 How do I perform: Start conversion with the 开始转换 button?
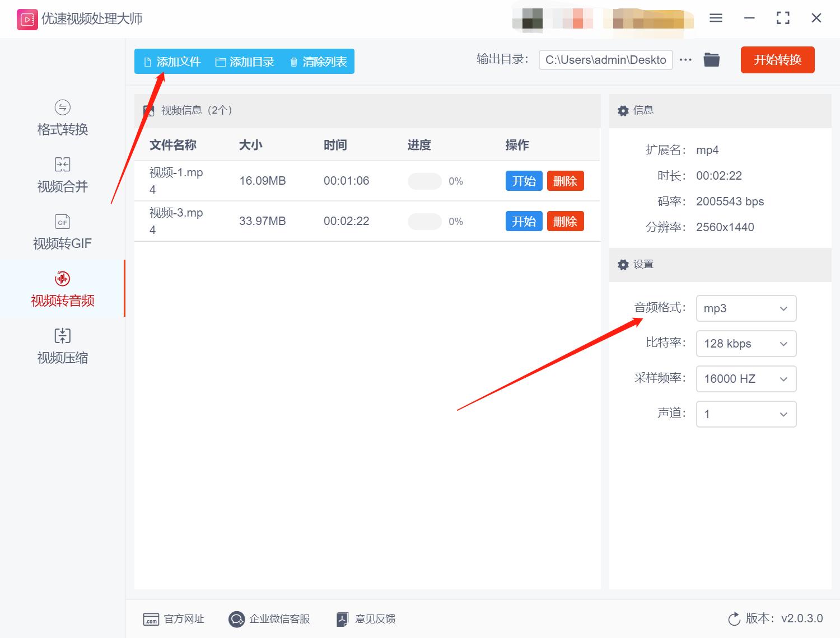click(777, 60)
